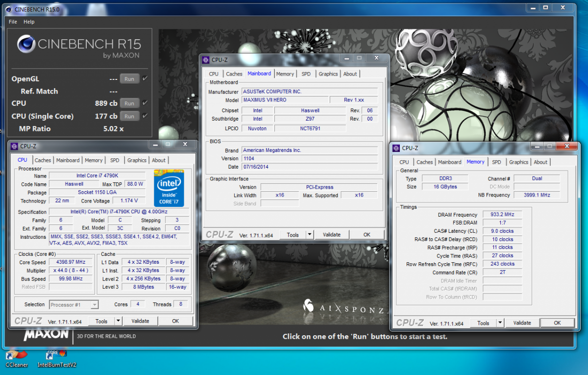
Task: Switch to Caches tab in the memory CPU-Z window
Action: click(425, 162)
